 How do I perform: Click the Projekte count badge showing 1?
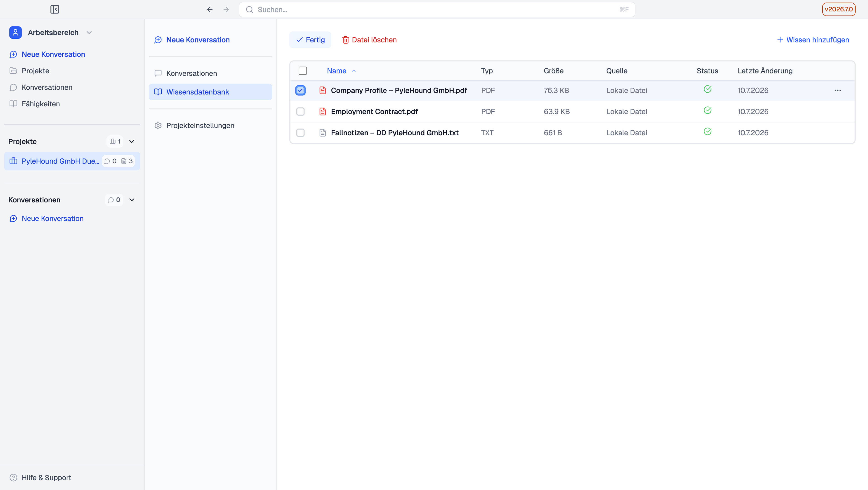[x=115, y=141]
